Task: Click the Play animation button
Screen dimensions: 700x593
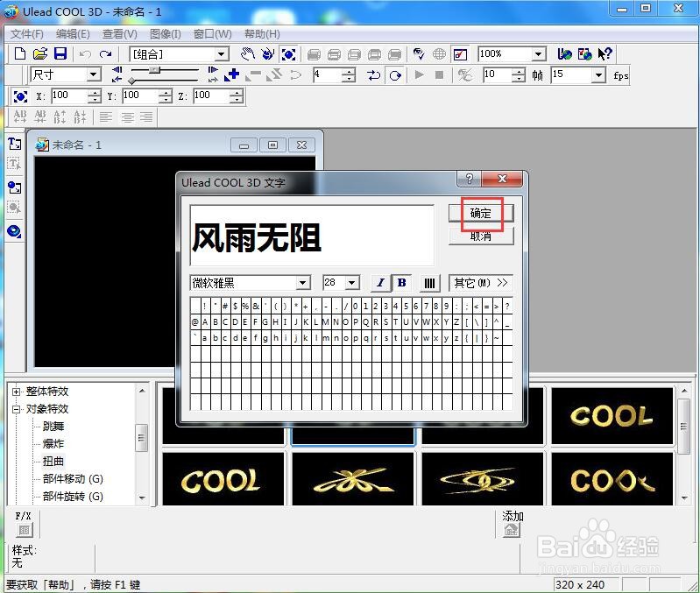Action: click(419, 75)
